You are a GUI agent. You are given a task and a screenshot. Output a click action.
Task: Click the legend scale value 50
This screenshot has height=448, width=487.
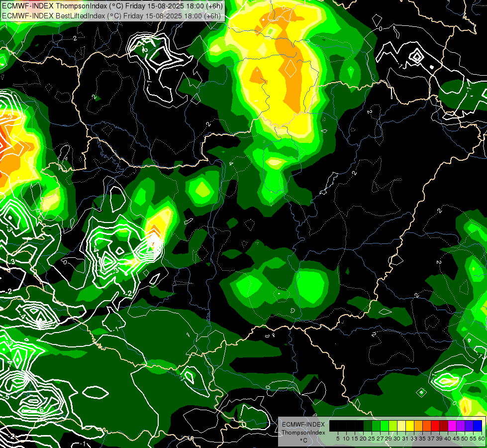click(x=465, y=439)
